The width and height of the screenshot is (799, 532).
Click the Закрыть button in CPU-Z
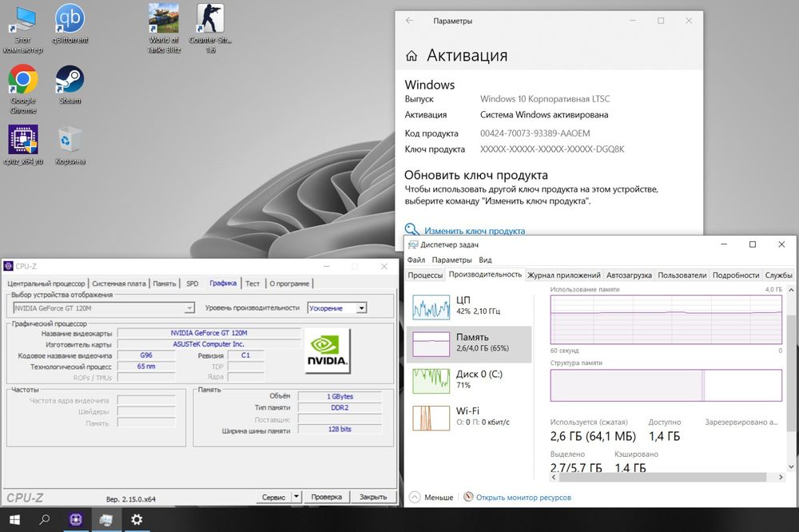tap(373, 496)
